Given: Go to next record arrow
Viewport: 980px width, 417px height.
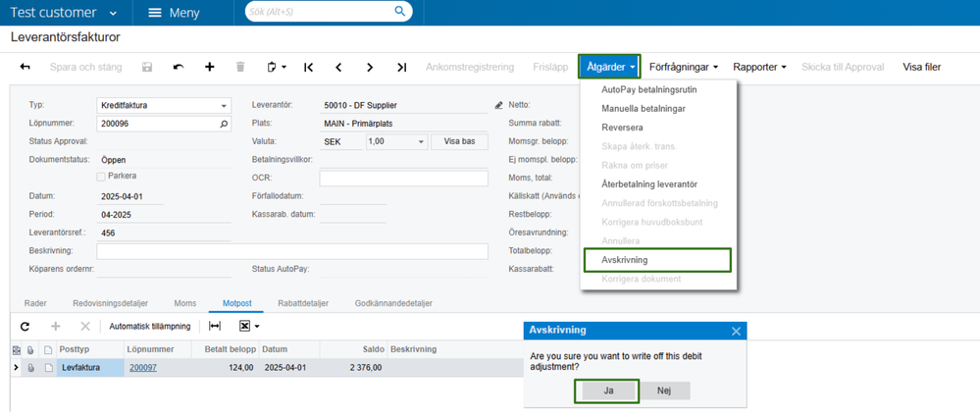Looking at the screenshot, I should tap(370, 67).
